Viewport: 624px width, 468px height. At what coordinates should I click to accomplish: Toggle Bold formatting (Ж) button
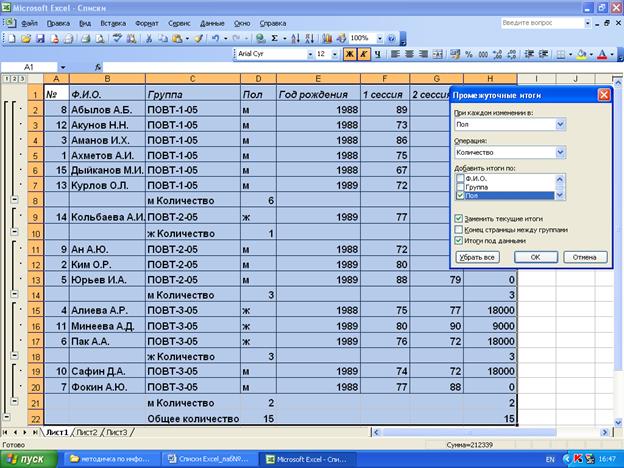(349, 53)
